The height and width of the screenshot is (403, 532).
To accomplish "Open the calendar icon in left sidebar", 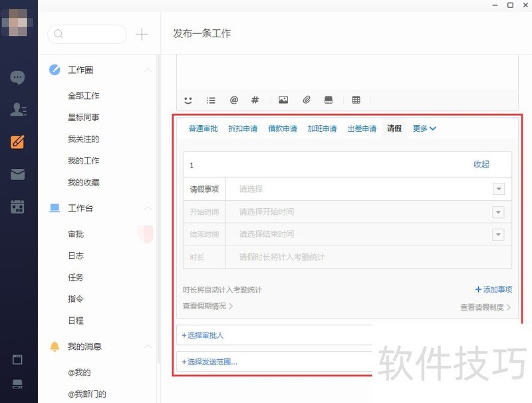I will [18, 207].
